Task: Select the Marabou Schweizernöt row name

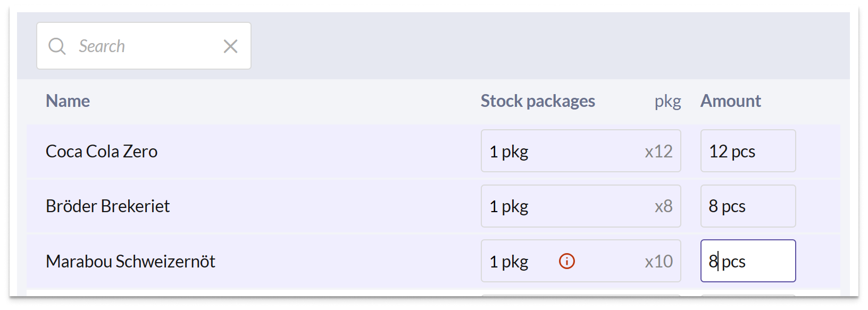Action: [130, 262]
